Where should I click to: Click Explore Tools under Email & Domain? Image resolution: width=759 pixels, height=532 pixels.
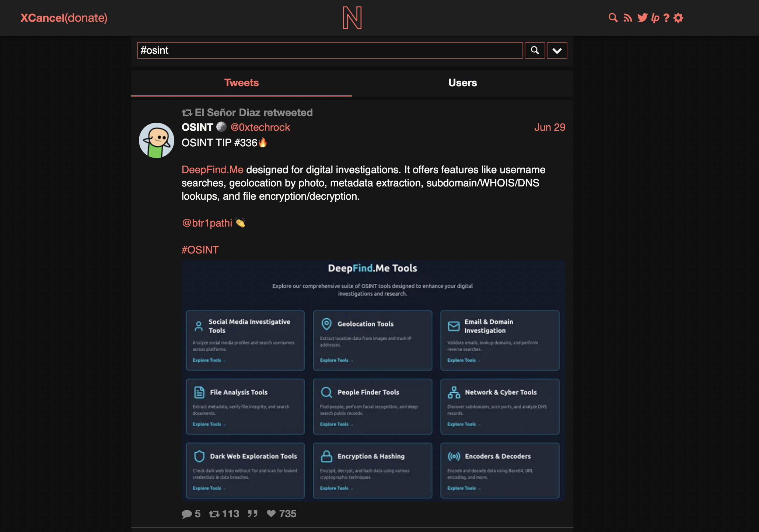click(464, 360)
